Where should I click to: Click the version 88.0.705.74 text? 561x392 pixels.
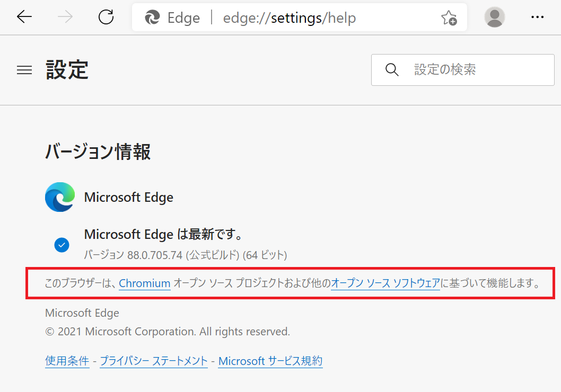[186, 255]
